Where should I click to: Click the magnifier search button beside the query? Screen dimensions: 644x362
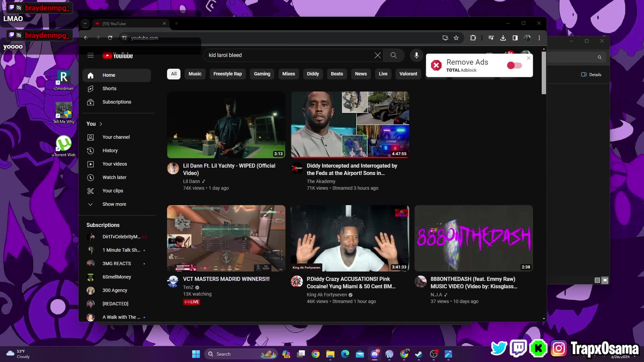tap(394, 55)
